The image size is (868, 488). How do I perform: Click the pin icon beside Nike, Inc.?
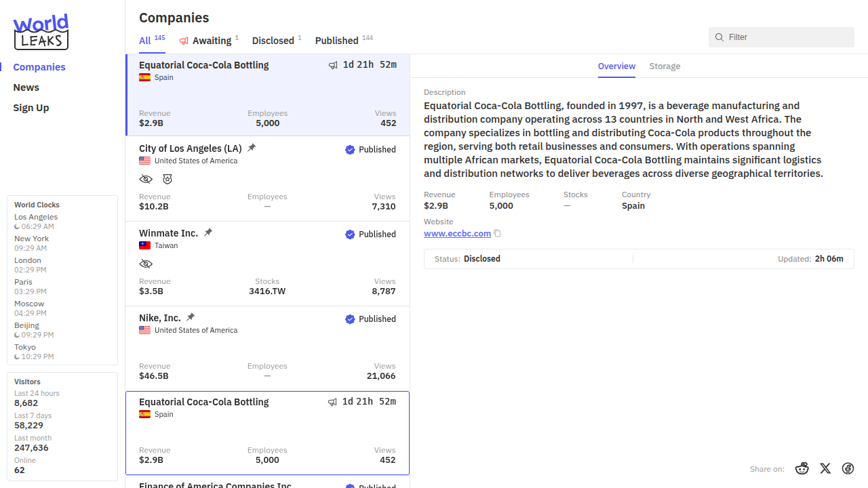click(x=191, y=317)
